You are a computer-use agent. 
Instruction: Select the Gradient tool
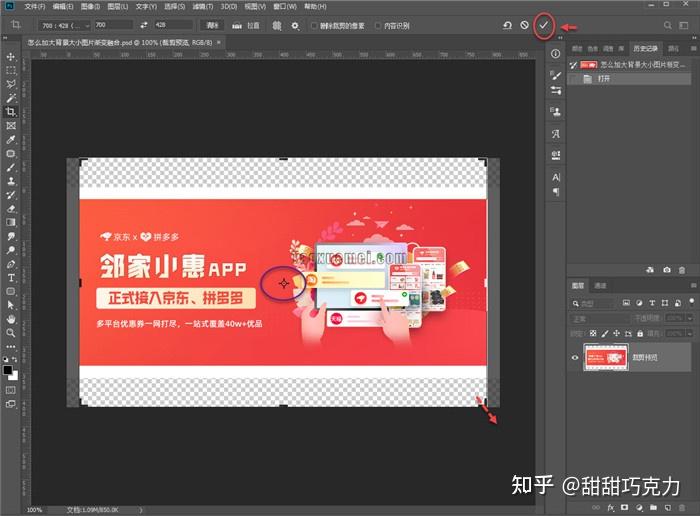(x=11, y=222)
